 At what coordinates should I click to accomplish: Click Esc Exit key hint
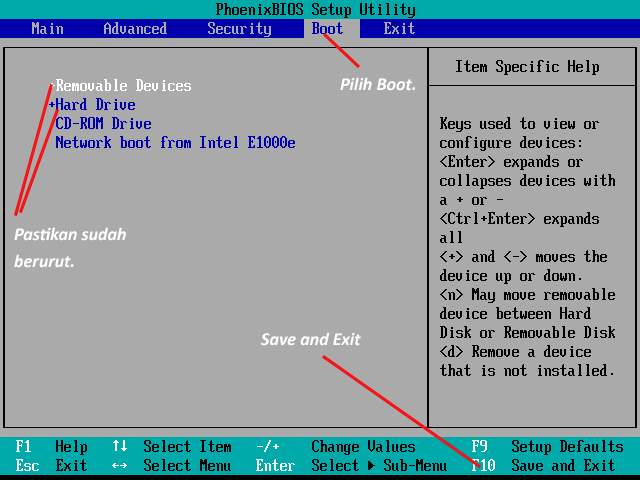pos(51,465)
